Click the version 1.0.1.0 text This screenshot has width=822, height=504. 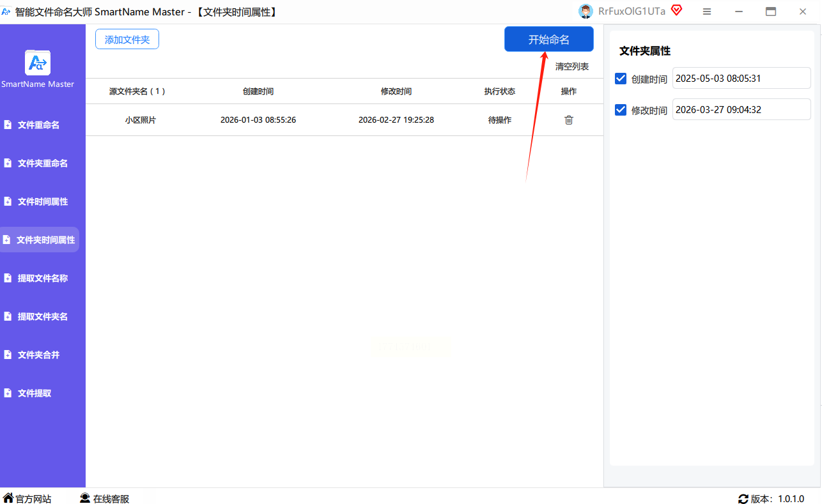[x=791, y=499]
